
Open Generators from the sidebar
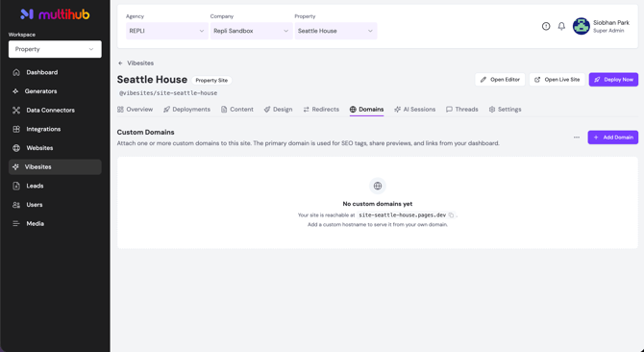tap(55, 91)
